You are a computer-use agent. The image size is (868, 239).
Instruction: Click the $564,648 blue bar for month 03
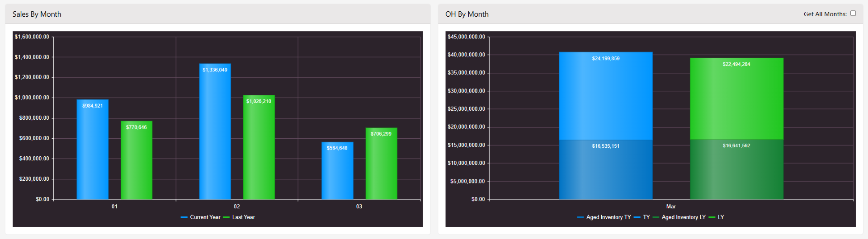click(337, 173)
